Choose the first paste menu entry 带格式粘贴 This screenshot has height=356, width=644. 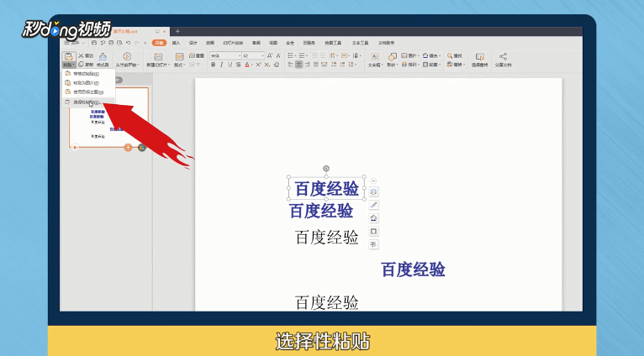(x=88, y=74)
